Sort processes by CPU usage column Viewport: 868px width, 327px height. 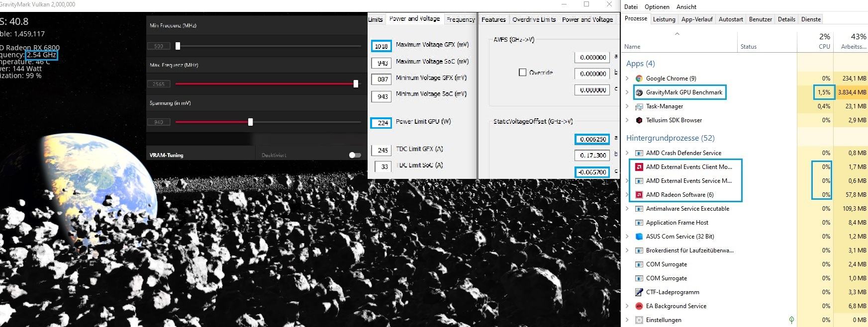pyautogui.click(x=815, y=41)
